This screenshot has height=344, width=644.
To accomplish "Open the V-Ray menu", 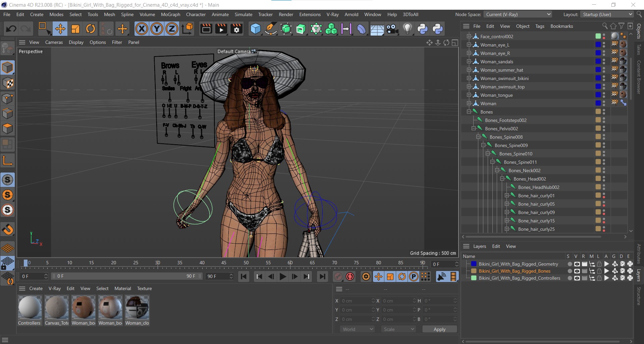I will (x=332, y=14).
